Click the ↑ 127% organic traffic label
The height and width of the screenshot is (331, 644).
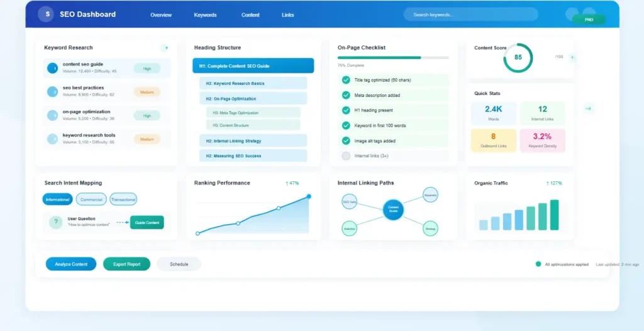coord(554,183)
